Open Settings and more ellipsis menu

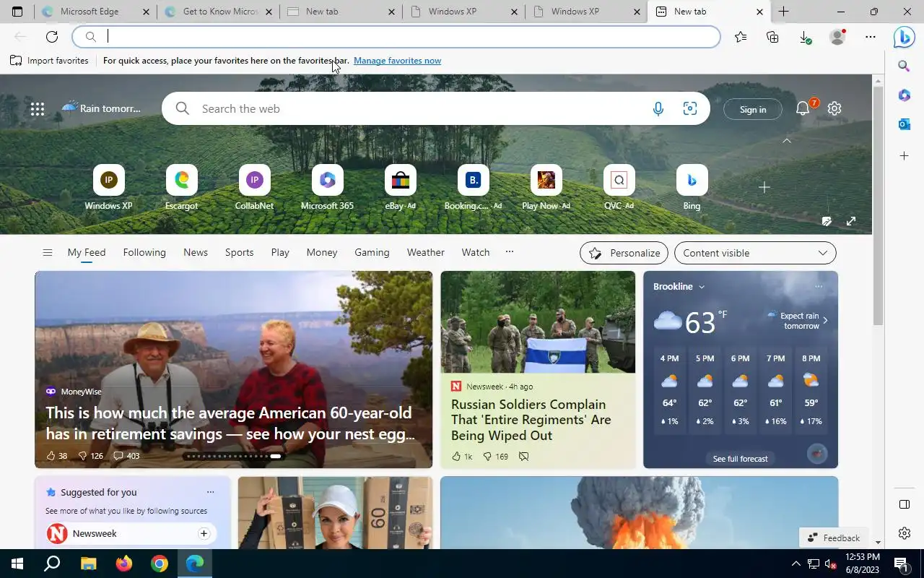871,37
